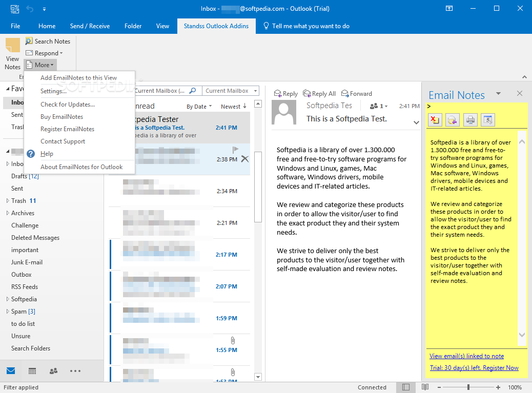This screenshot has height=393, width=532.
Task: Expand the Spam folder
Action: point(8,312)
